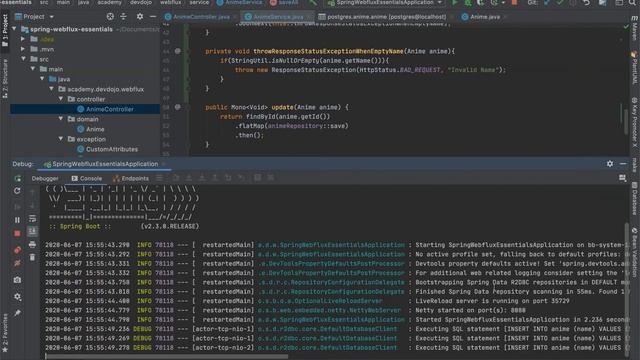Show execution point icon
Image resolution: width=640 pixels, height=360 pixels.
160,178
